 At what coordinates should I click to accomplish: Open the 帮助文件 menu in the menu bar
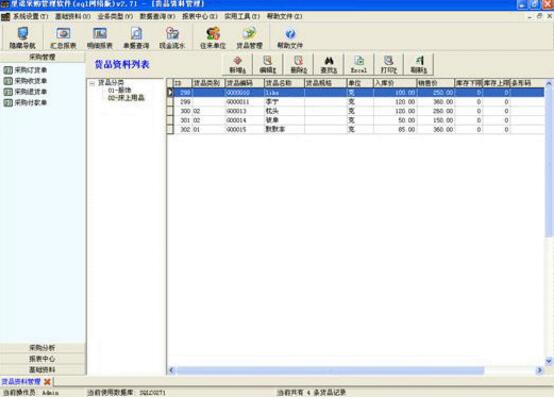[x=284, y=17]
